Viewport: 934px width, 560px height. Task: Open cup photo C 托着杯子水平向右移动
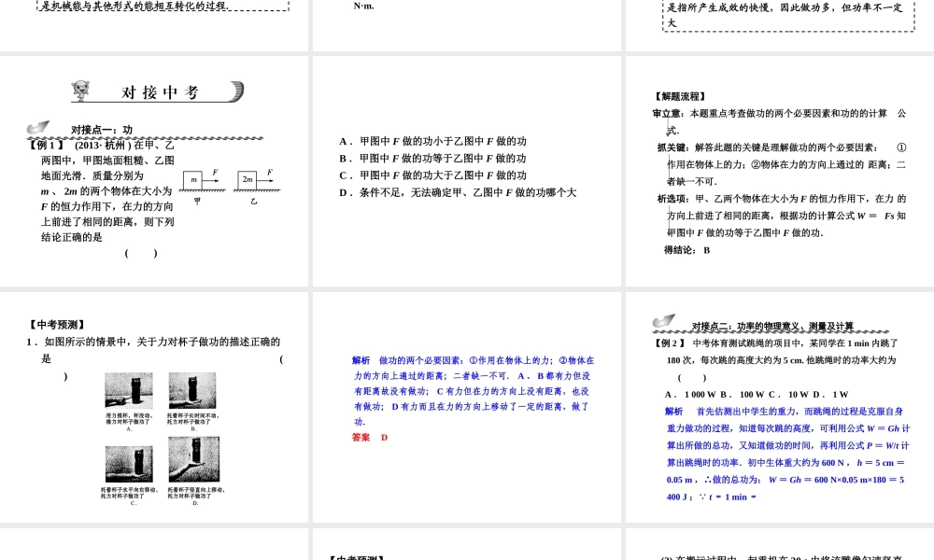point(129,464)
